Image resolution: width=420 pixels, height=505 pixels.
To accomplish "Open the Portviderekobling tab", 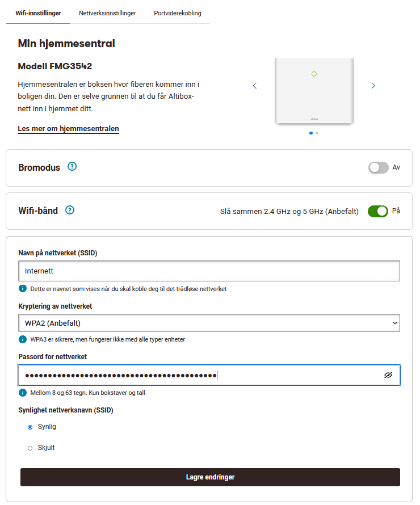I will tap(178, 13).
